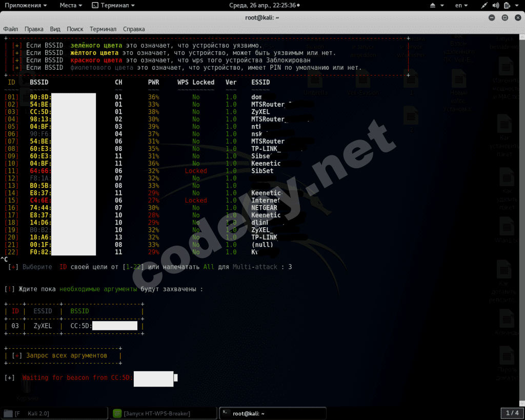
Task: Open the Поиск menu
Action: pos(75,29)
